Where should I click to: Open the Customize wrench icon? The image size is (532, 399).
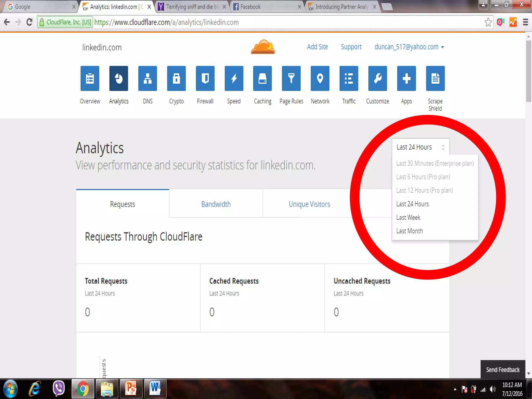click(377, 78)
